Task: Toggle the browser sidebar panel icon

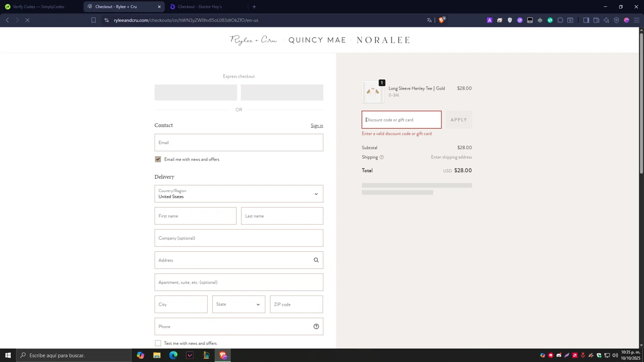Action: click(x=586, y=20)
